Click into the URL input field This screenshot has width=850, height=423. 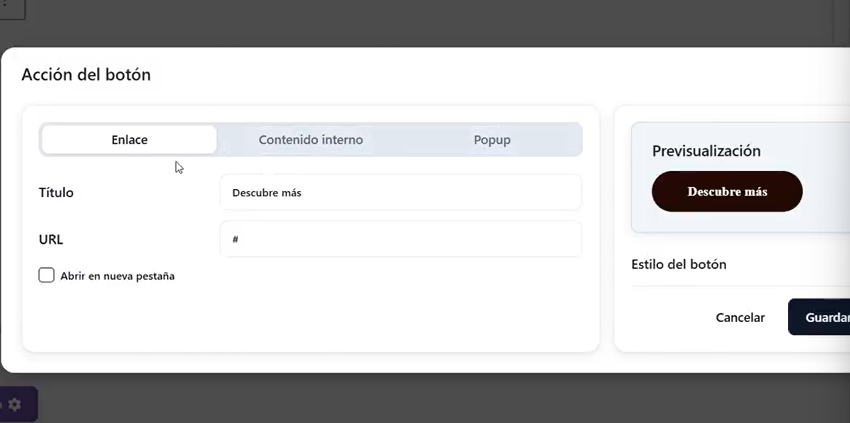tap(400, 240)
